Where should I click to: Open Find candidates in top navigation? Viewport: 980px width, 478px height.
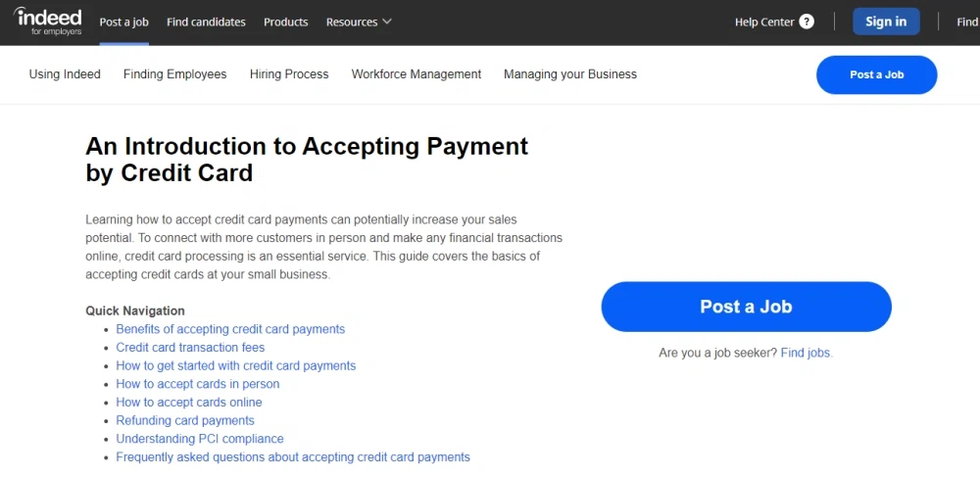(206, 22)
